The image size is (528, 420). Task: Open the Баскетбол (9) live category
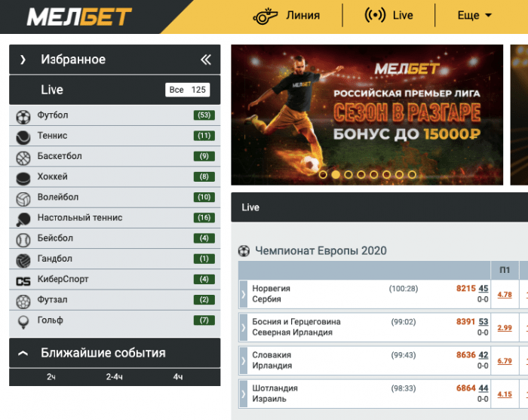coord(115,157)
